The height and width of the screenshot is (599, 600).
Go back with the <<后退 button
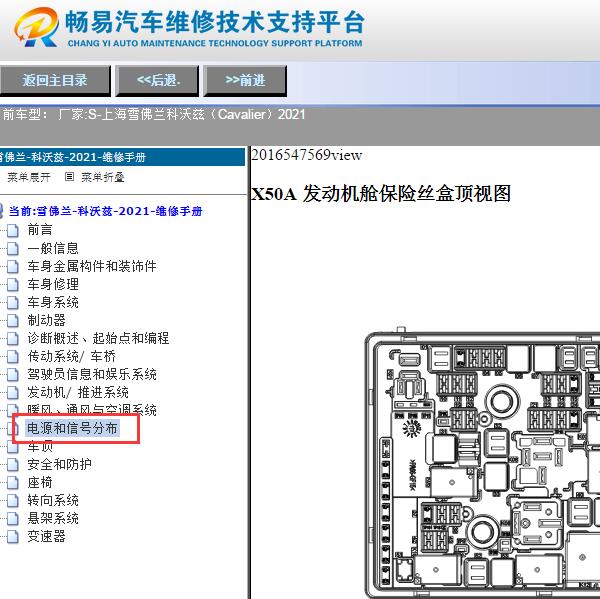[x=157, y=80]
